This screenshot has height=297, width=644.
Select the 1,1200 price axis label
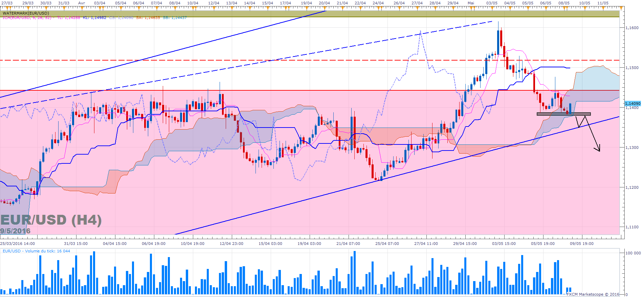point(632,187)
